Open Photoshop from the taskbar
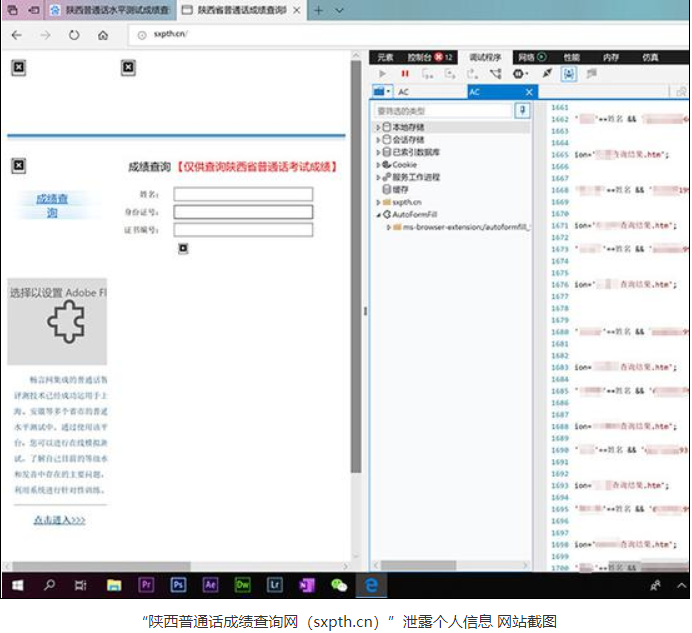This screenshot has width=692, height=633. [x=178, y=584]
